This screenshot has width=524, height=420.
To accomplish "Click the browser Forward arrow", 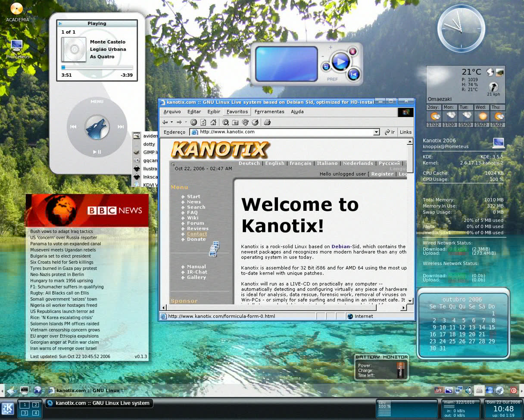I will pyautogui.click(x=179, y=122).
